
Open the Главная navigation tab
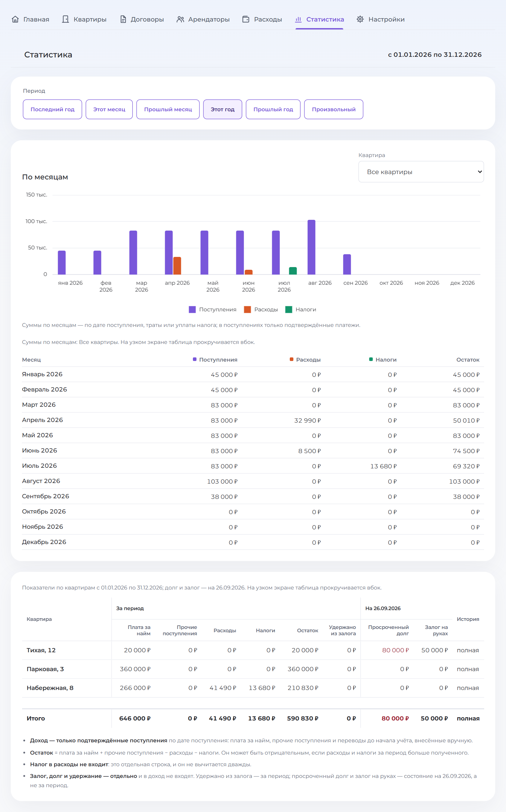[30, 19]
